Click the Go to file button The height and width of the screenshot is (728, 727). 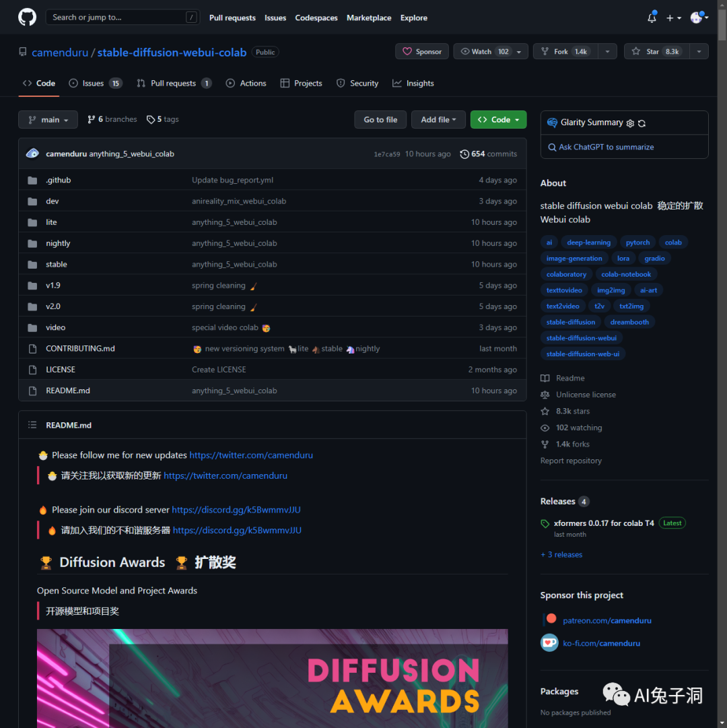pos(380,120)
